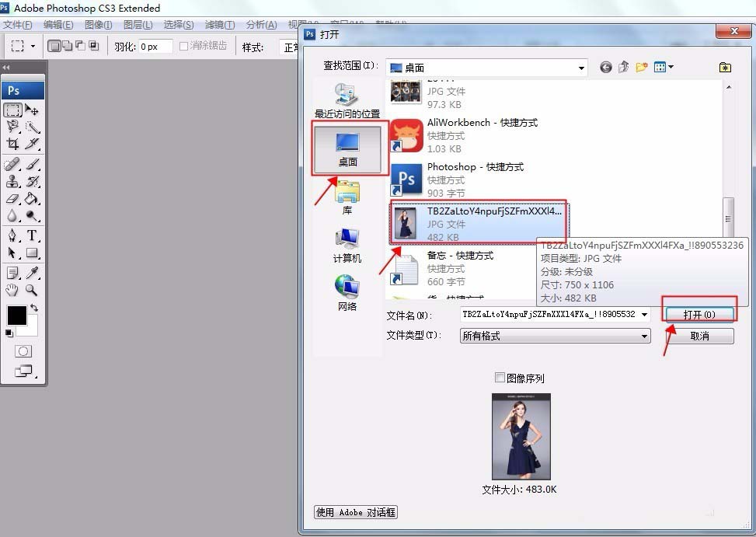The height and width of the screenshot is (537, 756).
Task: Click the dress image preview thumbnail
Action: (521, 438)
